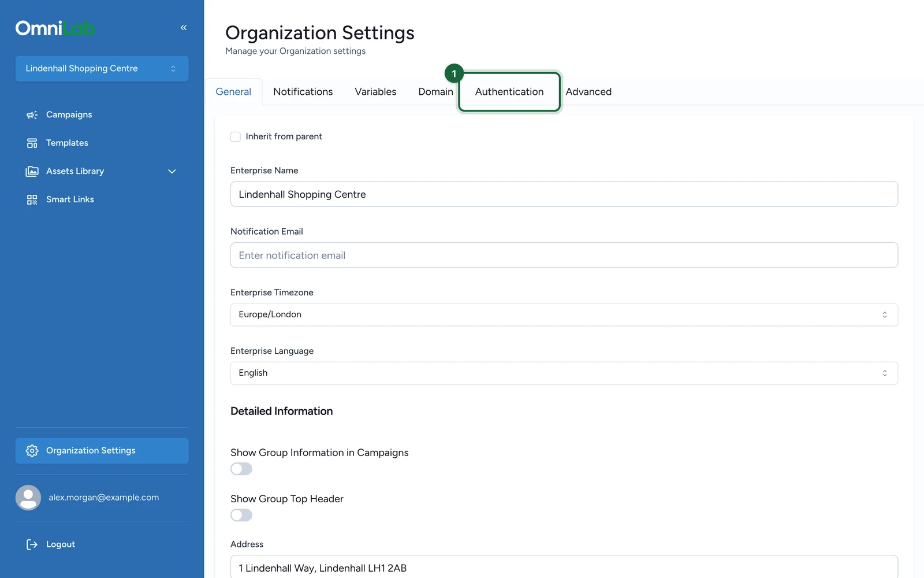Viewport: 924px width, 578px height.
Task: Click the Assets Library image icon
Action: [32, 172]
